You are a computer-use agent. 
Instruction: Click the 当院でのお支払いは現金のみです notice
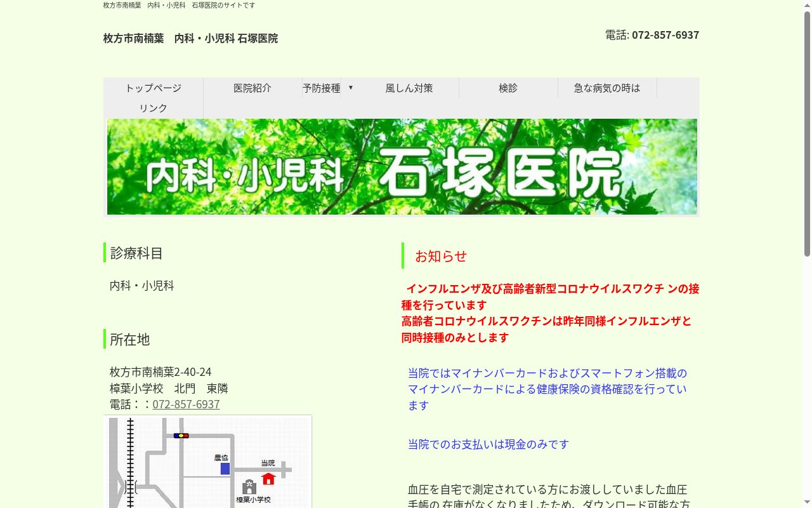[x=488, y=444]
